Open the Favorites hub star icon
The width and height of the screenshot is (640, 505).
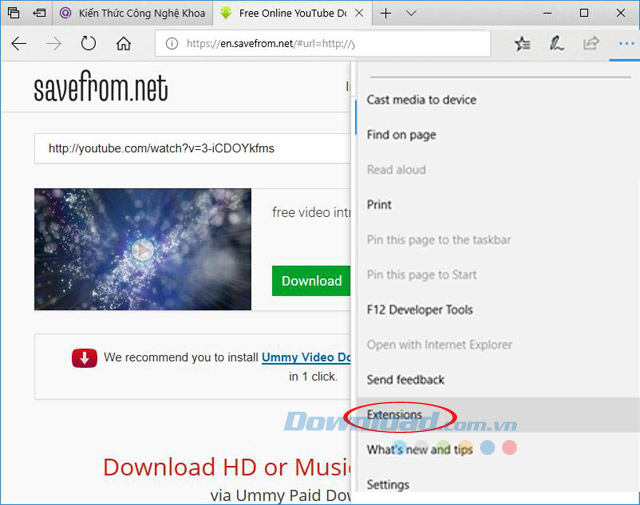pyautogui.click(x=522, y=43)
